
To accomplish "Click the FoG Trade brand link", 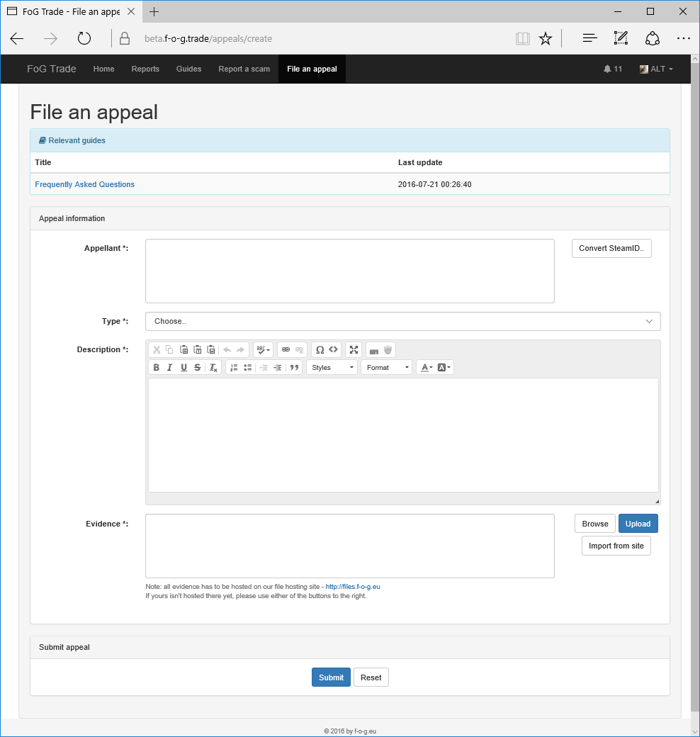I will (x=52, y=69).
